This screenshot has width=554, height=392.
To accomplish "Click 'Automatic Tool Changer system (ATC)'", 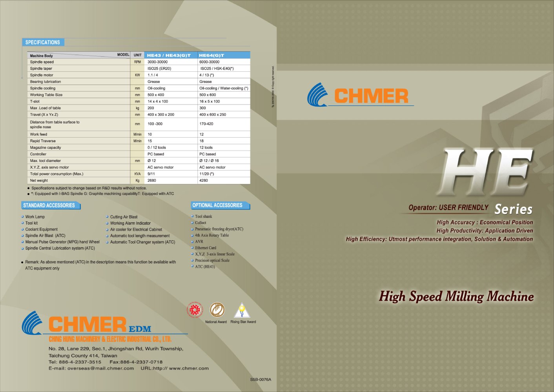I will pos(143,242).
